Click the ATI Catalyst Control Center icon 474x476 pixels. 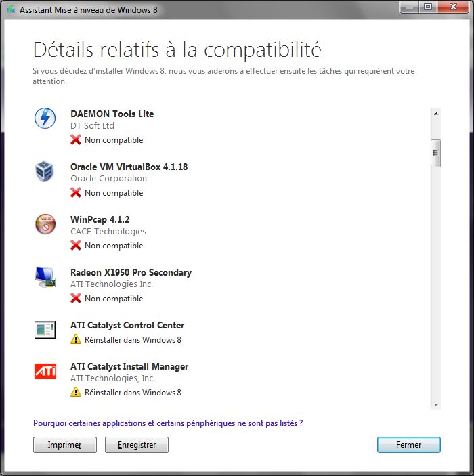pyautogui.click(x=45, y=330)
